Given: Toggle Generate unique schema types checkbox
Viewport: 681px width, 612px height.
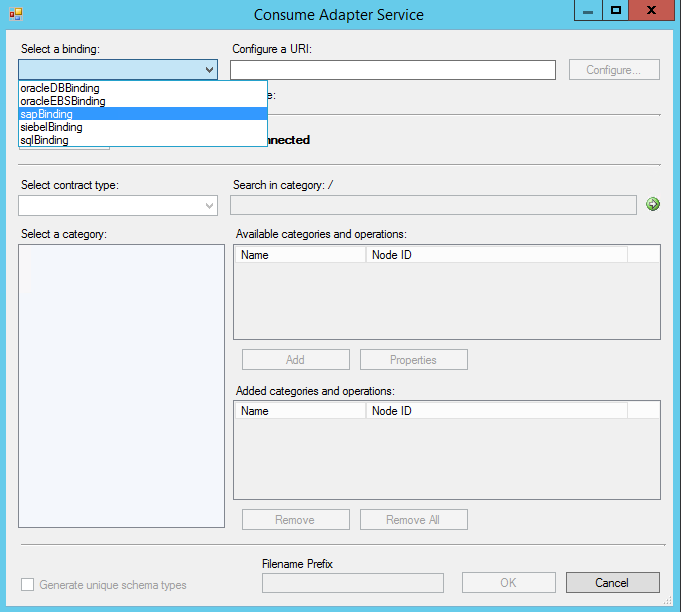Looking at the screenshot, I should 27,585.
